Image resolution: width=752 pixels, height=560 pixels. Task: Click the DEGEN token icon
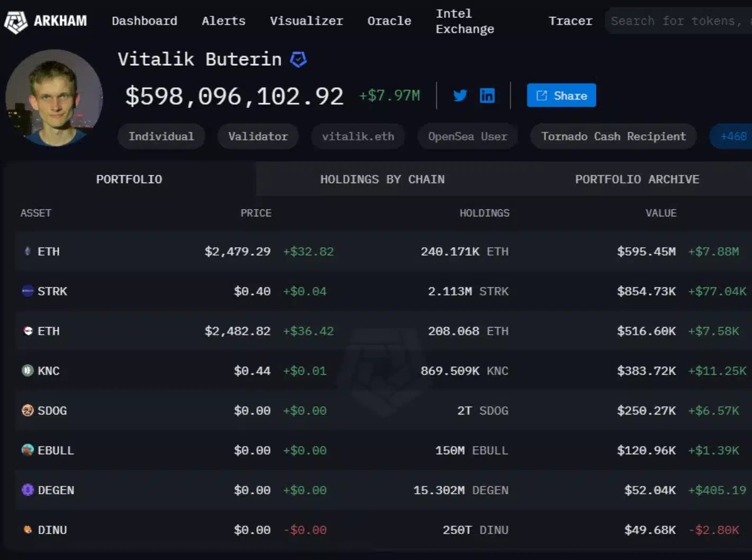(28, 490)
